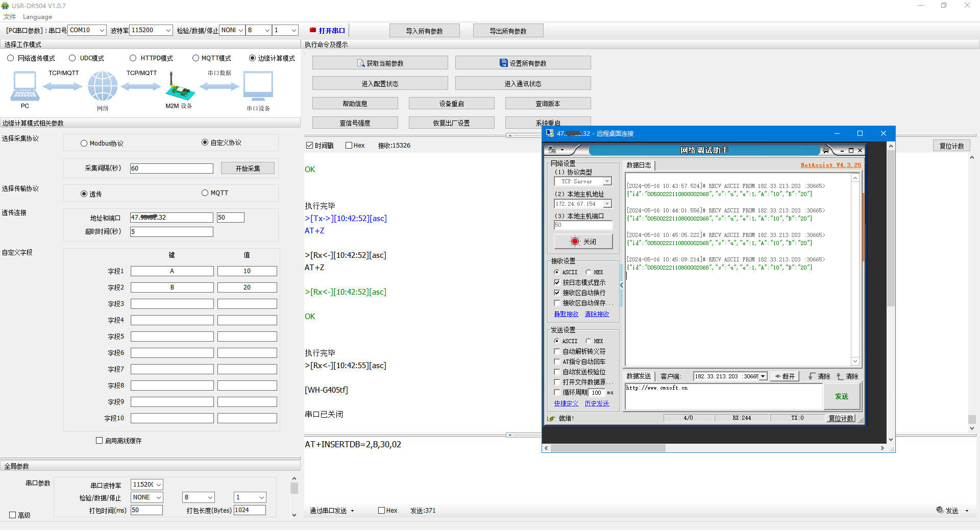The width and height of the screenshot is (980, 530).
Task: Click the remote desktop horizontal scrollbar thumb
Action: tap(607, 448)
